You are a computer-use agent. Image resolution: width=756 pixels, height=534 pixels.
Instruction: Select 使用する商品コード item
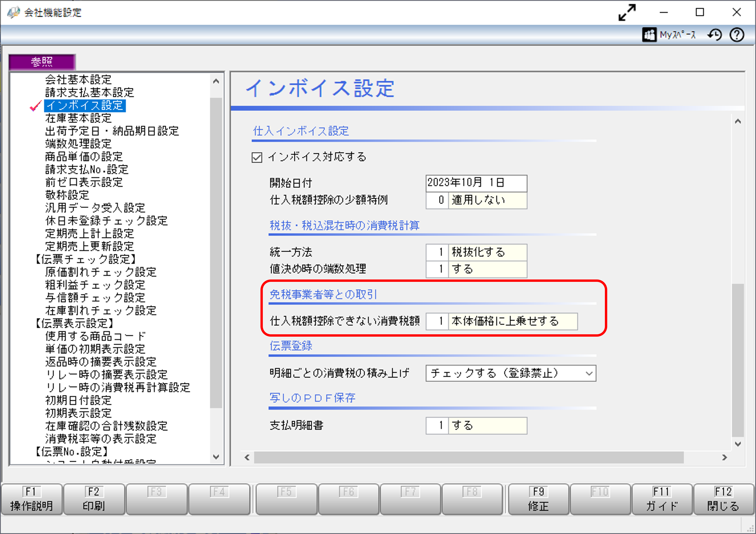point(95,336)
